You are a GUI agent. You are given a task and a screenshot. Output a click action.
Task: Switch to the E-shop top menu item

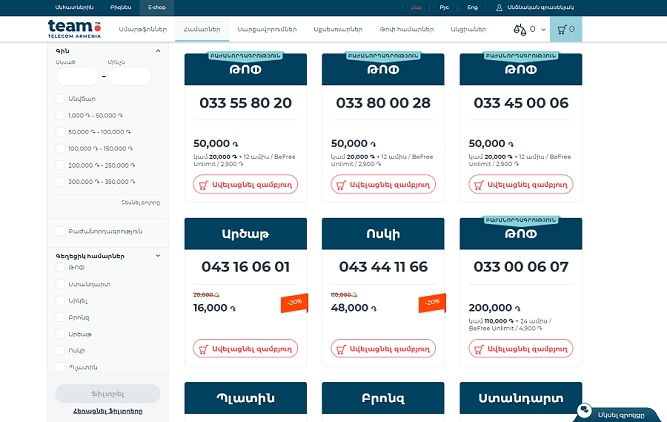(x=157, y=6)
